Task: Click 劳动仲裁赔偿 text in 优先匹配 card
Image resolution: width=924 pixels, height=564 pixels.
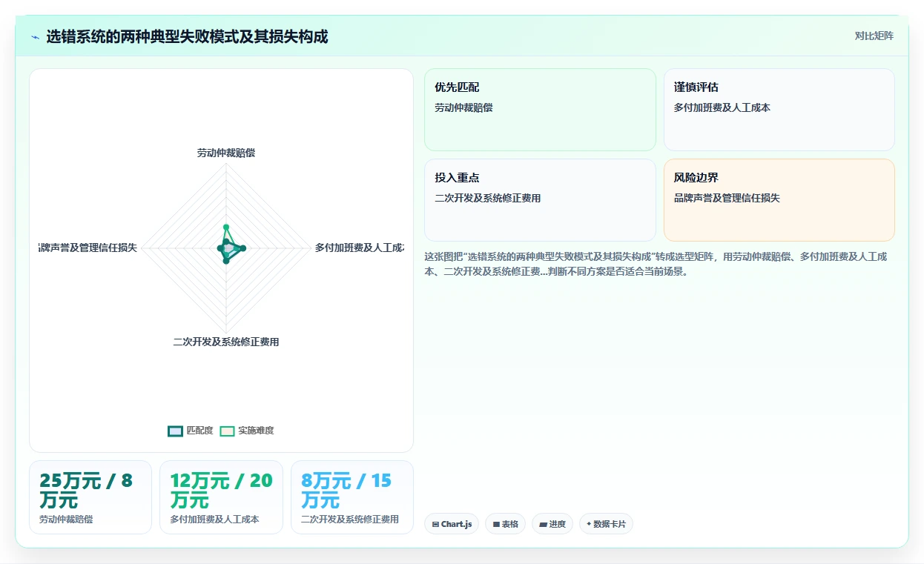Action: pyautogui.click(x=463, y=107)
